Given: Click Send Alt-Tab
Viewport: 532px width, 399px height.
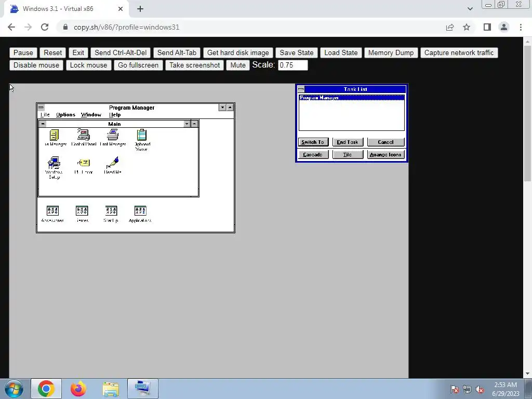Looking at the screenshot, I should tap(177, 52).
